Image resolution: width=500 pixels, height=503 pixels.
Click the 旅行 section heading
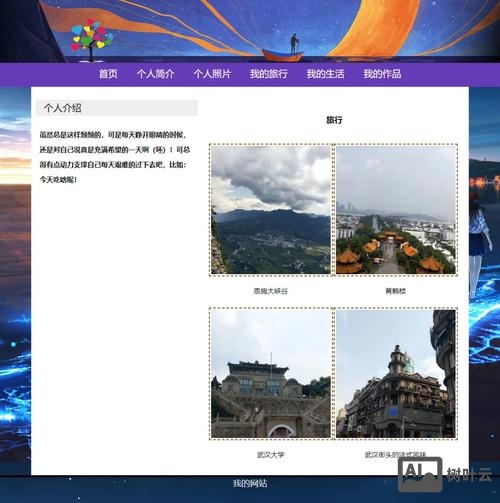point(334,120)
